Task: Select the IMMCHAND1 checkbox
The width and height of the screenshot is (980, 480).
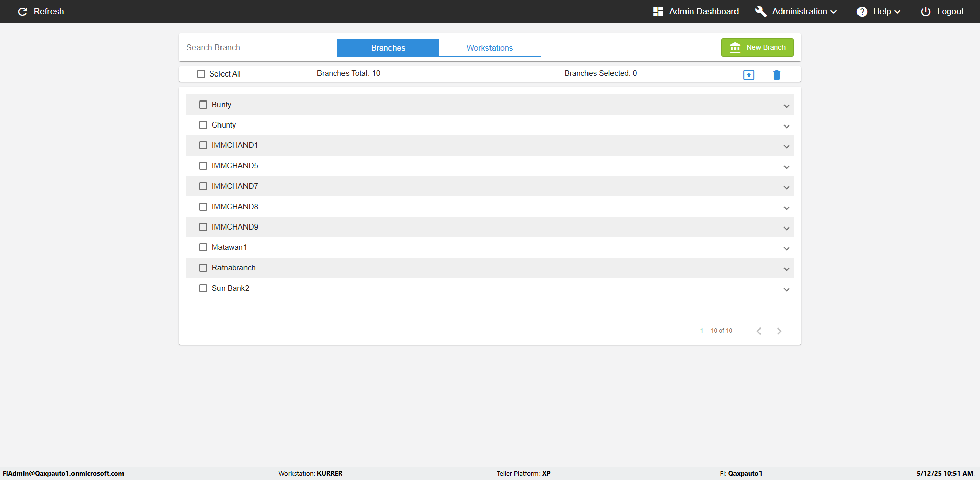Action: click(203, 145)
